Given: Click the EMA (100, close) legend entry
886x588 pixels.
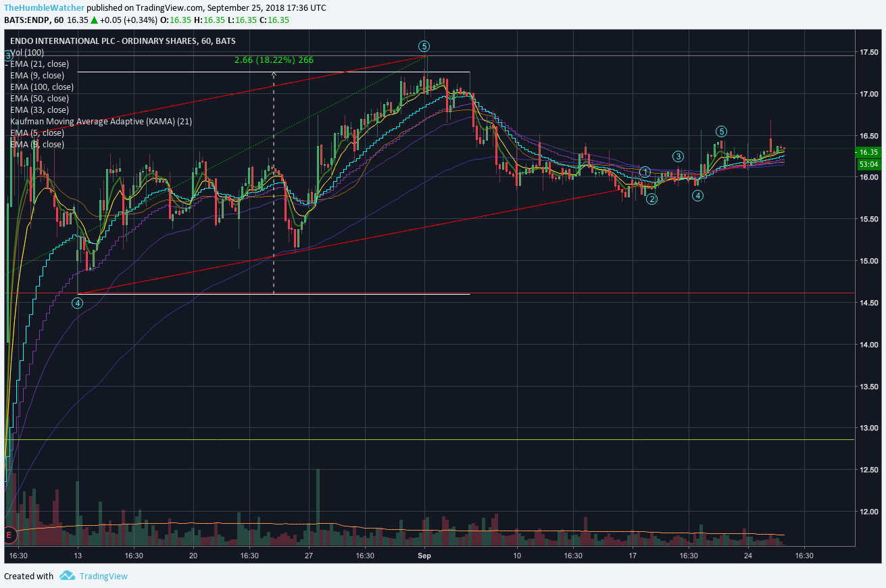Looking at the screenshot, I should 42,87.
